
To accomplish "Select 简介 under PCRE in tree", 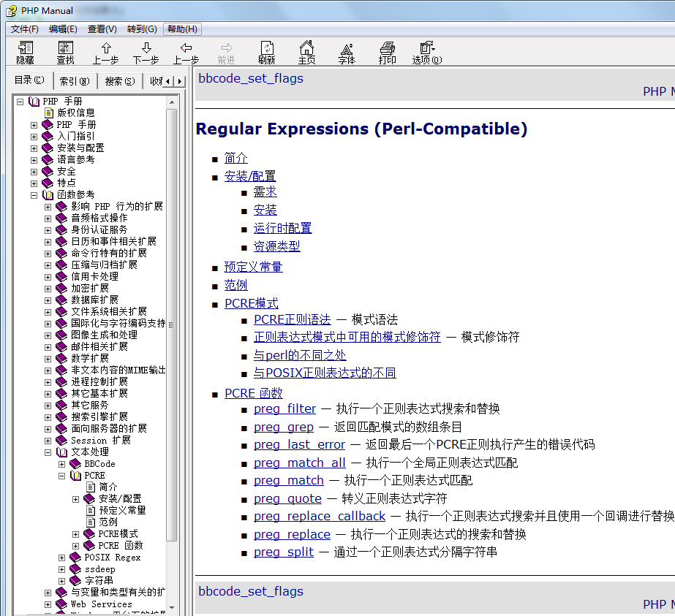I will click(x=108, y=487).
